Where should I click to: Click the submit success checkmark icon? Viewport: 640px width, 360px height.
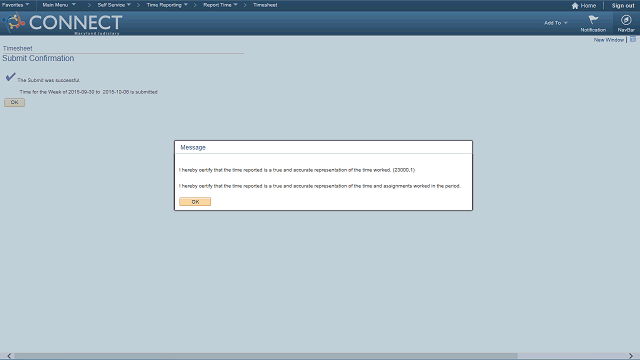pos(11,77)
